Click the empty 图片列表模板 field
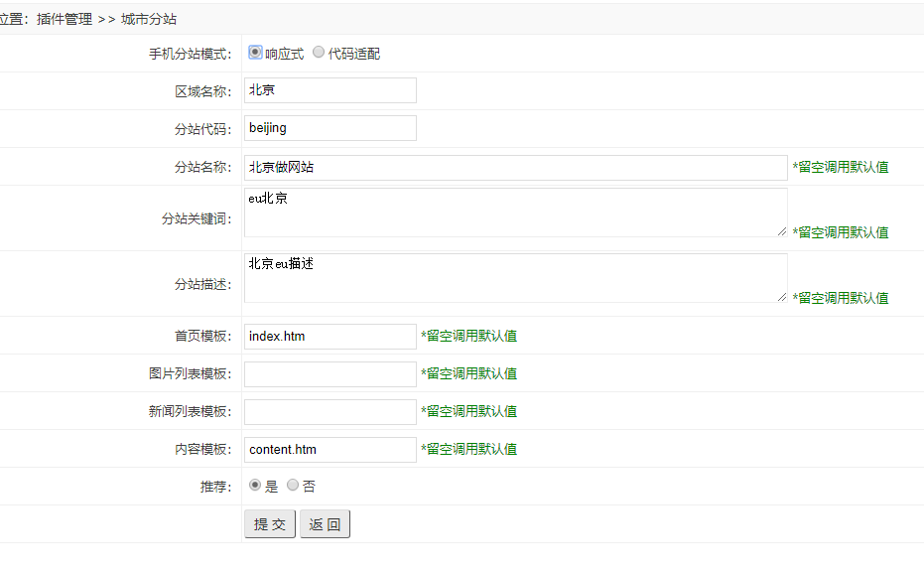This screenshot has height=573, width=924. click(330, 374)
